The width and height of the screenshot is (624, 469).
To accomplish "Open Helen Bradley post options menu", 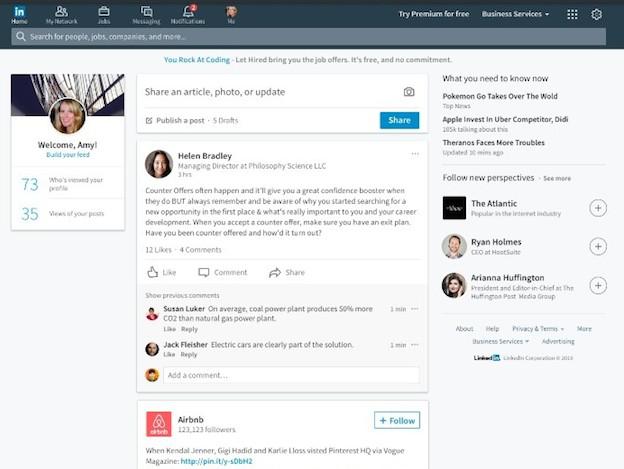I will coord(415,154).
